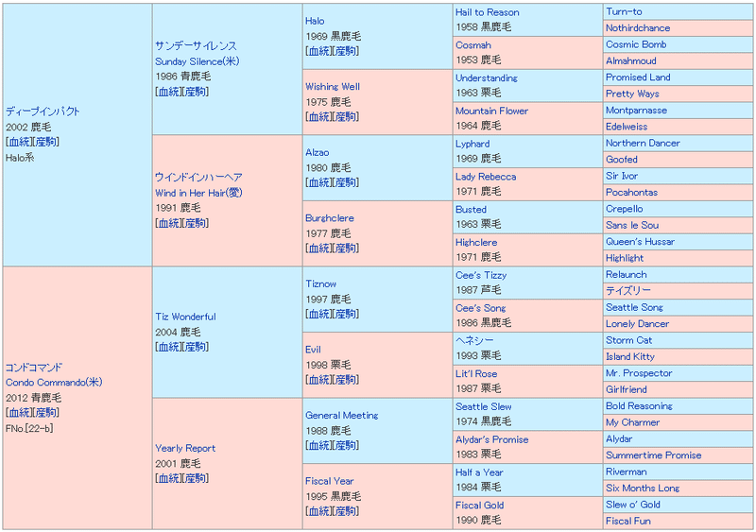Click 血統 link under Yearly Report
Screen dimensions: 756x532
tap(169, 478)
